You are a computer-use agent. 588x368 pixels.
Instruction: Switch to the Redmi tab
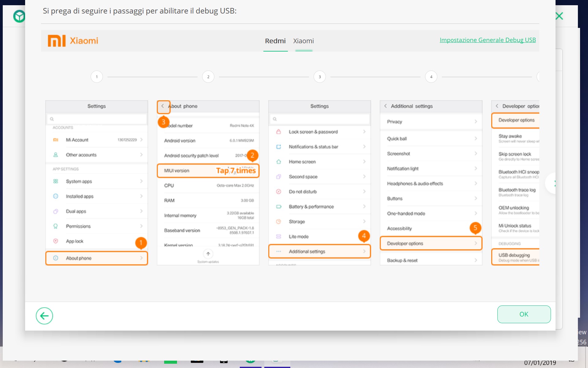[275, 41]
